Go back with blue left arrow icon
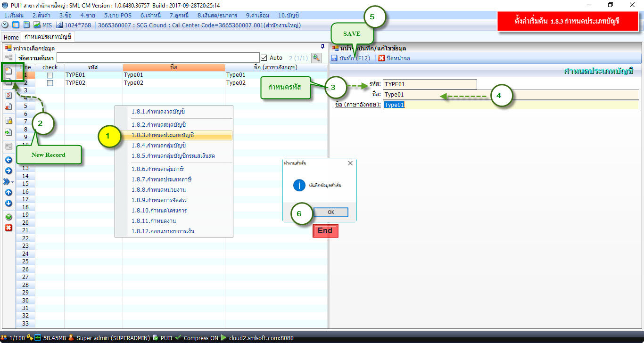This screenshot has height=343, width=644. (x=8, y=160)
